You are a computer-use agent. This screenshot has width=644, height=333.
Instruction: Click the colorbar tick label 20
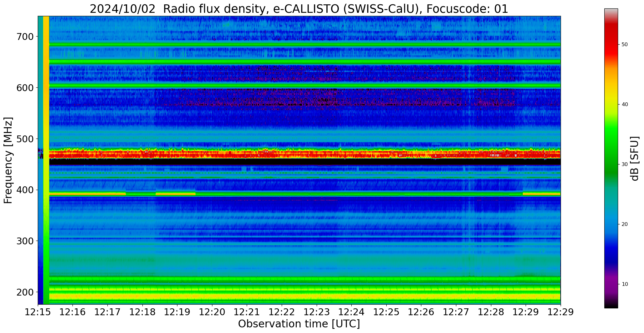625,224
